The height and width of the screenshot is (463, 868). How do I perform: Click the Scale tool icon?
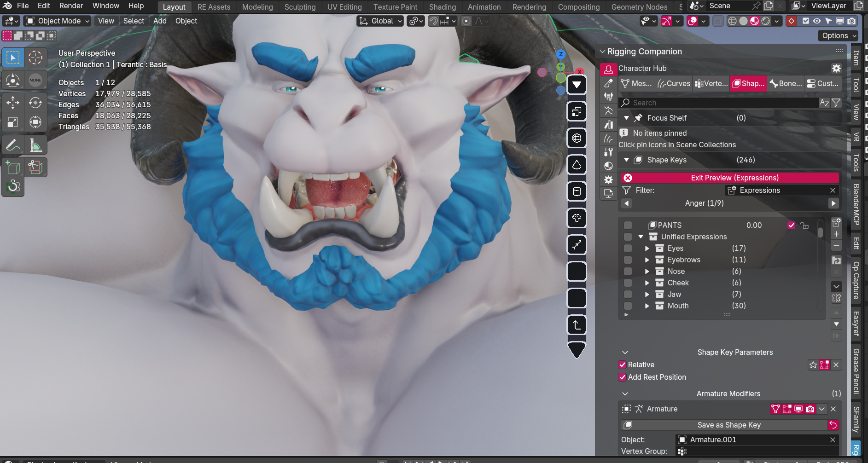(x=13, y=122)
